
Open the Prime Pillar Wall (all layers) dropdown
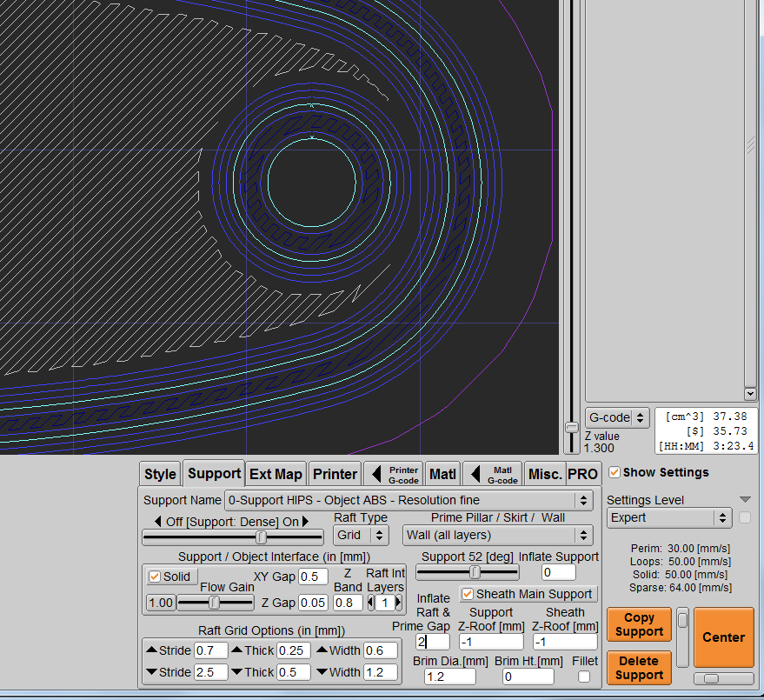point(497,535)
